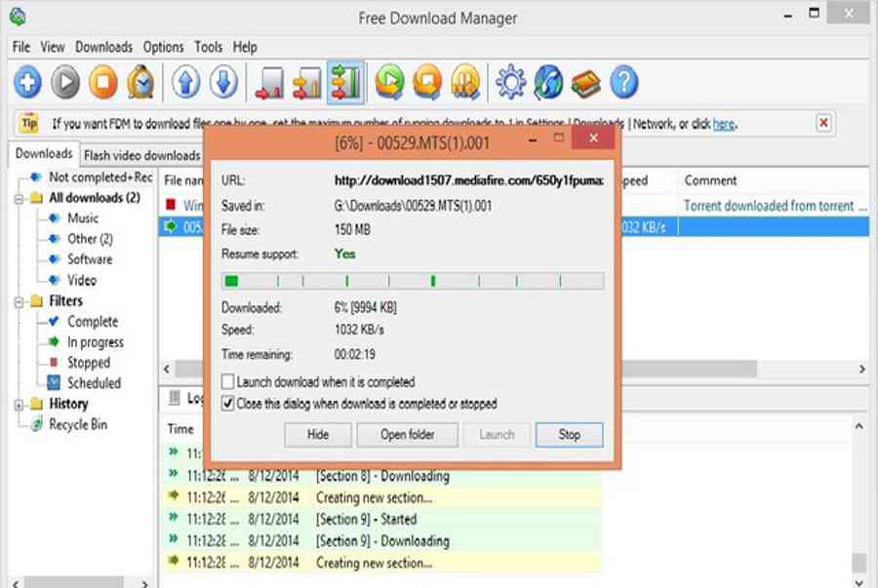Click the orange Stop all downloads icon

(428, 82)
